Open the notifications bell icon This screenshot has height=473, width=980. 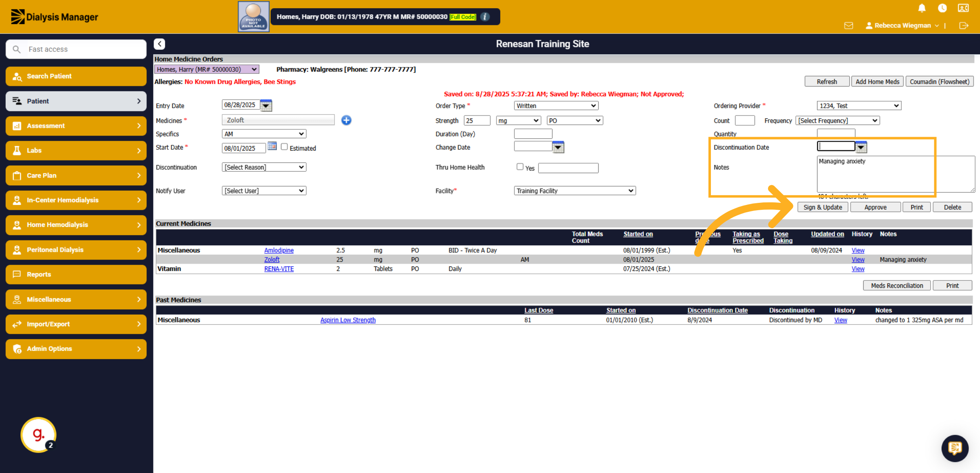pos(922,8)
